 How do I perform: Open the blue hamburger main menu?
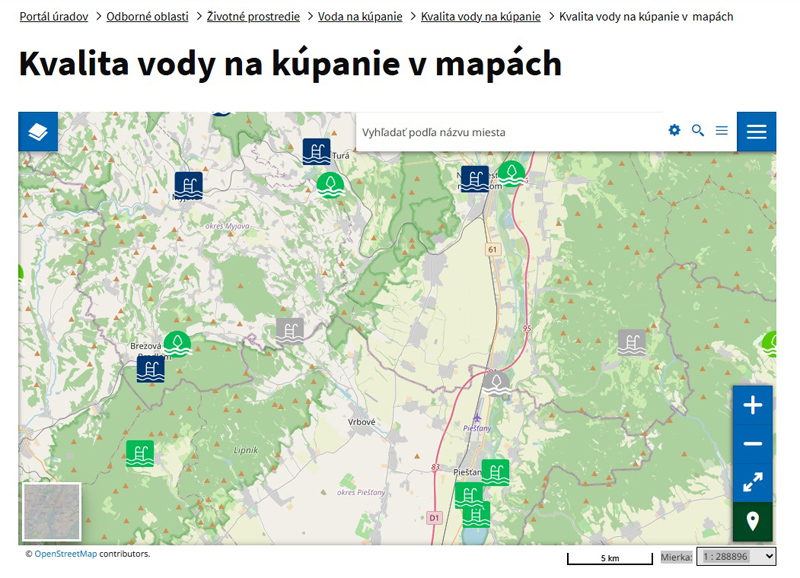[x=756, y=132]
